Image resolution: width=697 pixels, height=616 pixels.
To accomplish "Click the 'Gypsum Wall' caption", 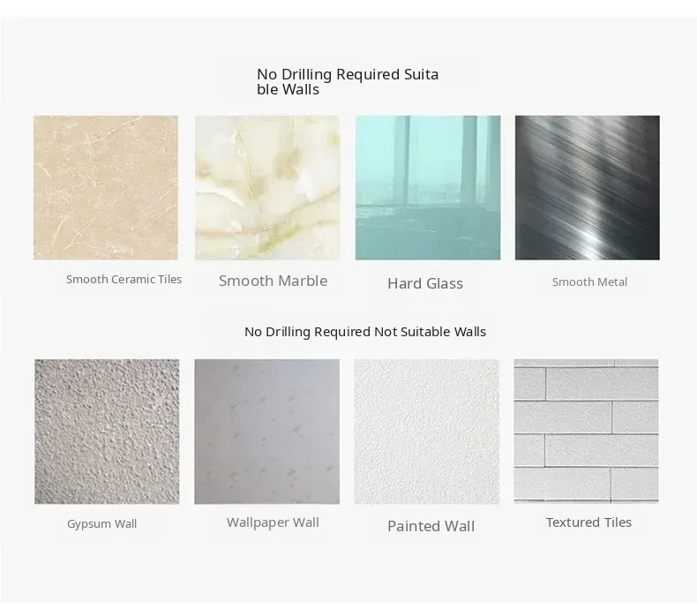I will [x=101, y=524].
